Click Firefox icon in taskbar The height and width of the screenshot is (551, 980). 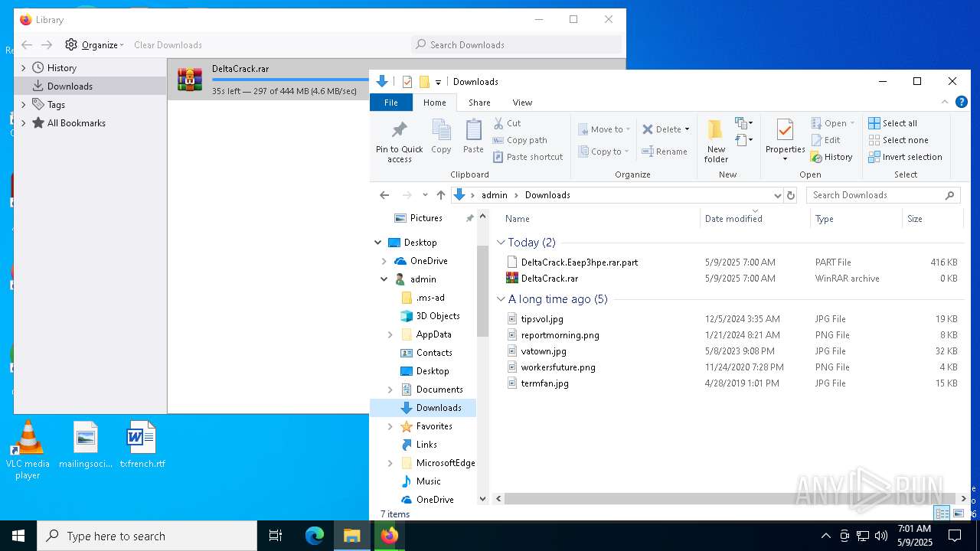390,536
